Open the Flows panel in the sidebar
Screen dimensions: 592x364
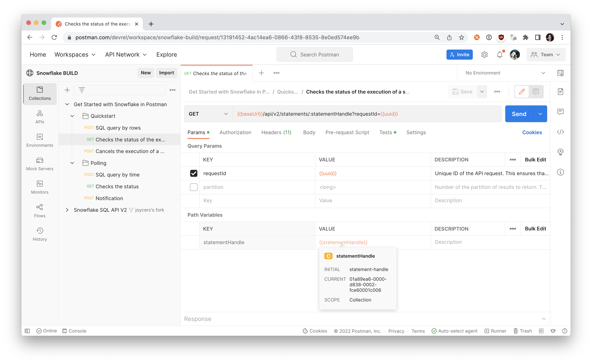point(39,211)
